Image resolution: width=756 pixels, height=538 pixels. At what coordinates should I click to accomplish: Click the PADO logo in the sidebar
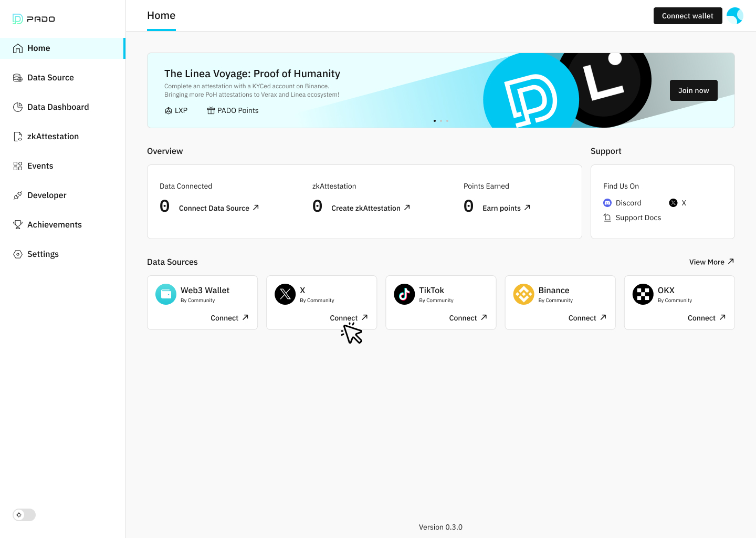coord(34,19)
